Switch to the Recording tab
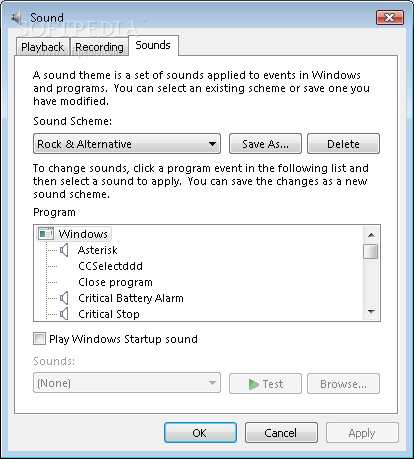Image resolution: width=414 pixels, height=459 pixels. (x=99, y=47)
